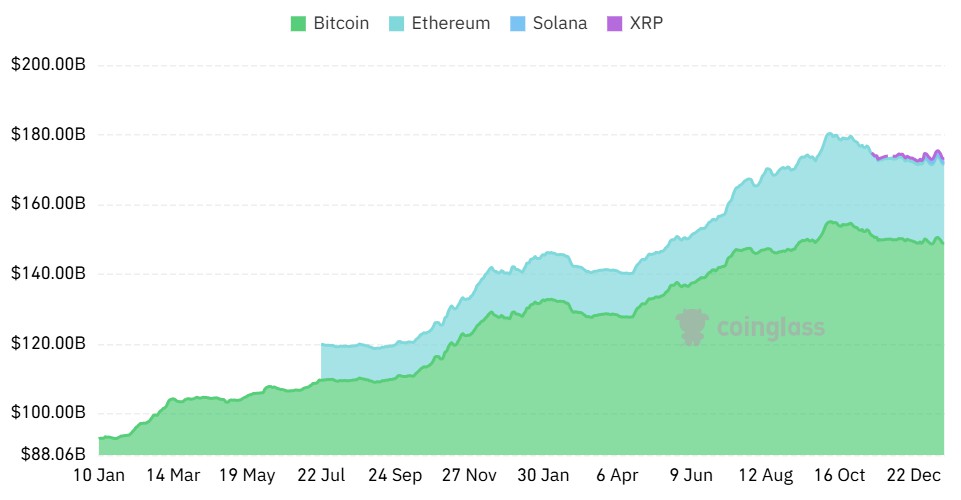
Task: Select the 10 Jan date label
Action: (97, 475)
